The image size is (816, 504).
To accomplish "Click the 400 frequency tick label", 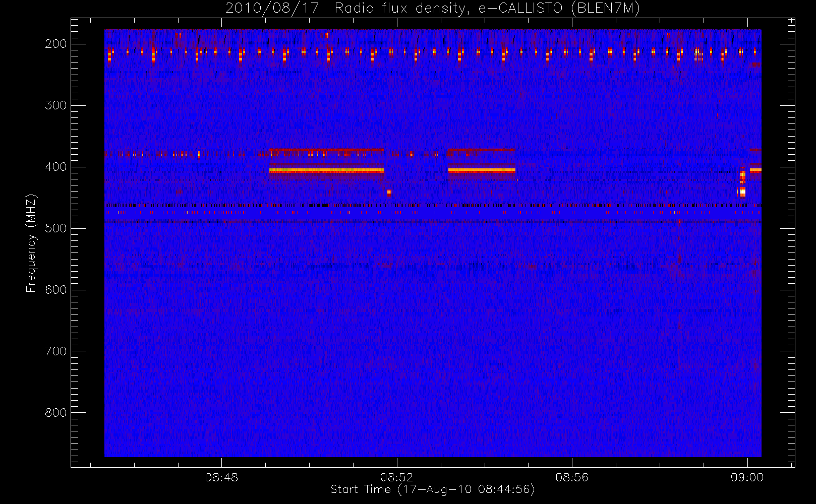I will pos(55,167).
